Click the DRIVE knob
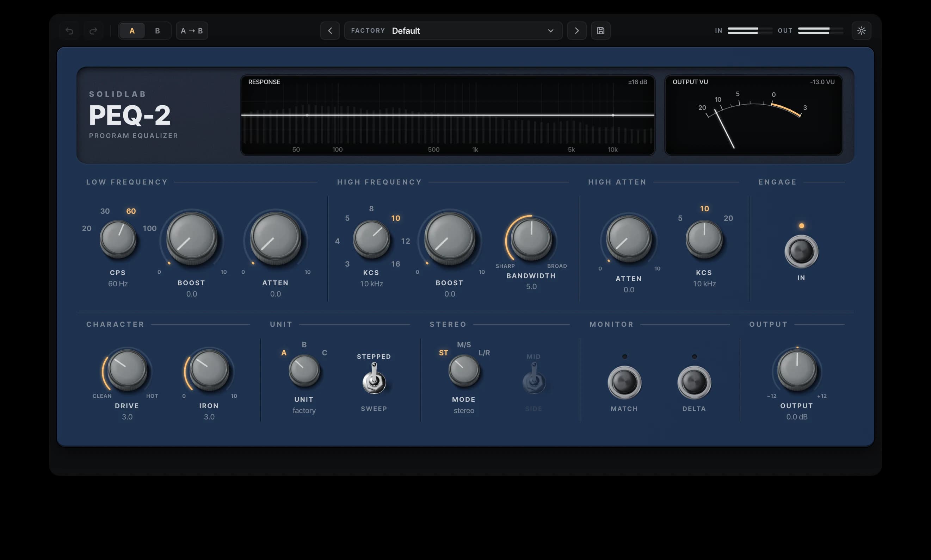Screen dimensions: 931x560 (x=127, y=370)
